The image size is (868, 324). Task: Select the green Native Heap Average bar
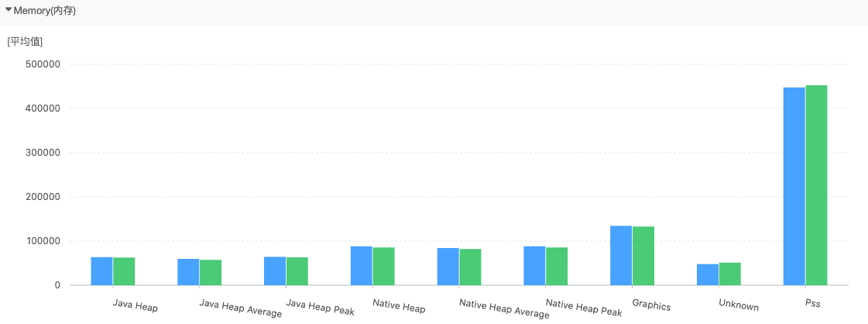click(470, 267)
